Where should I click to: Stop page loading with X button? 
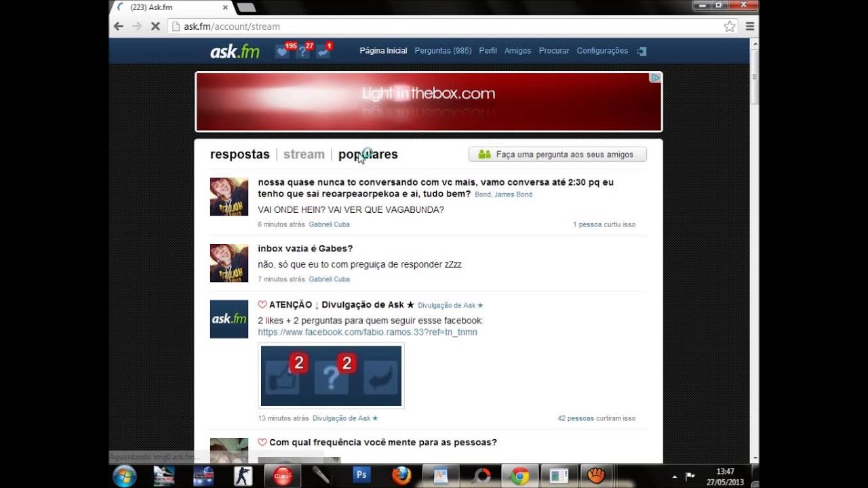click(155, 26)
